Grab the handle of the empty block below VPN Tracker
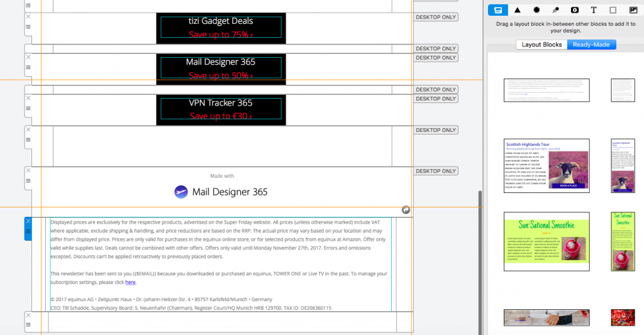This screenshot has height=335, width=644. 28,140
